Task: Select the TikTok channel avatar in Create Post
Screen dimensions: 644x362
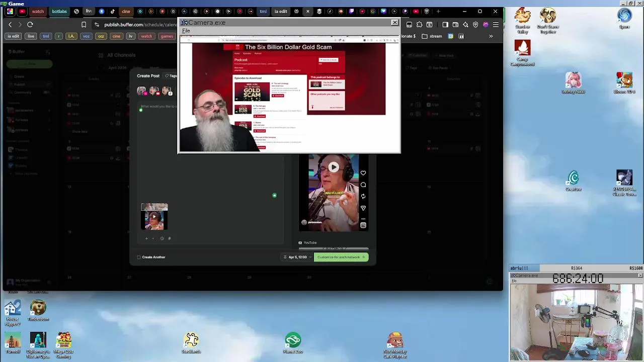Action: pyautogui.click(x=167, y=91)
